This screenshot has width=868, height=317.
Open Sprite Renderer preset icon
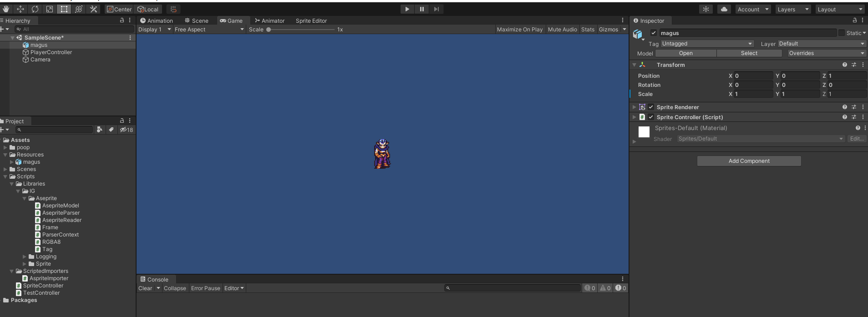tap(854, 107)
